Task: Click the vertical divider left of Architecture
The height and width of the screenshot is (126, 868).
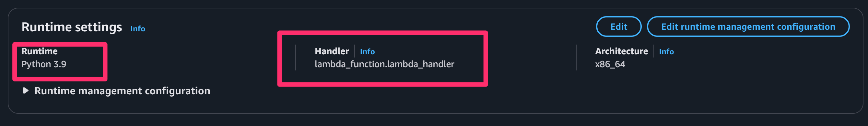Action: (x=576, y=58)
